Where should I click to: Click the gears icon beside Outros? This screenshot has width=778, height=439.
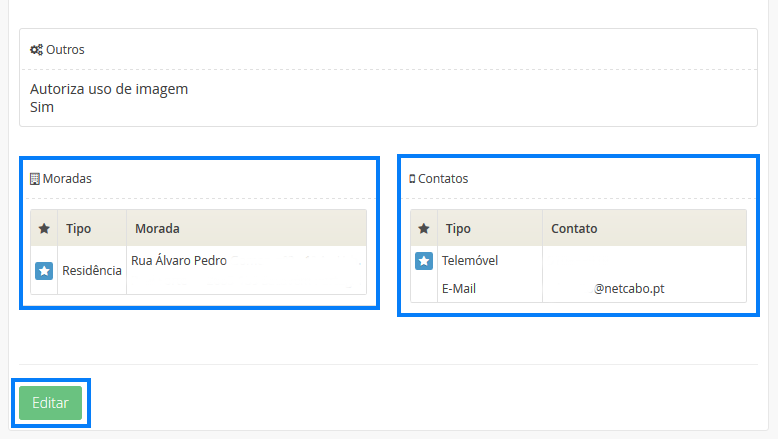(36, 49)
